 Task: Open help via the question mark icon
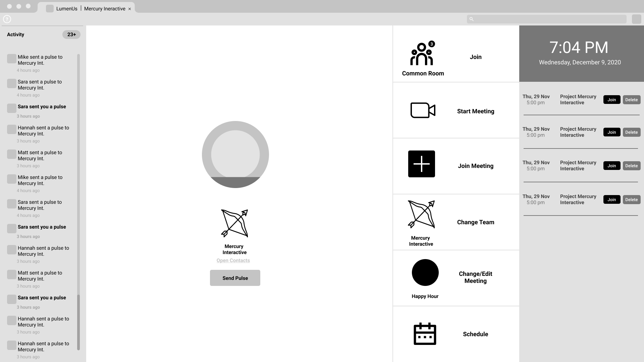pyautogui.click(x=7, y=19)
